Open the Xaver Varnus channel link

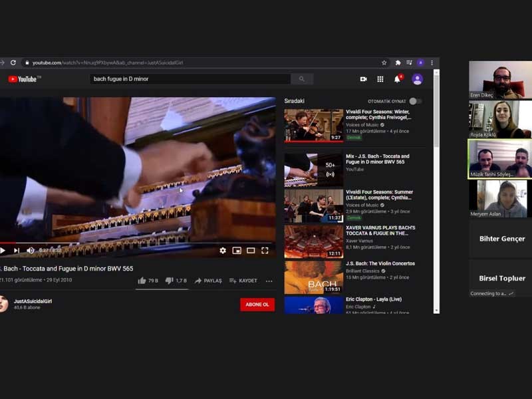pyautogui.click(x=359, y=241)
